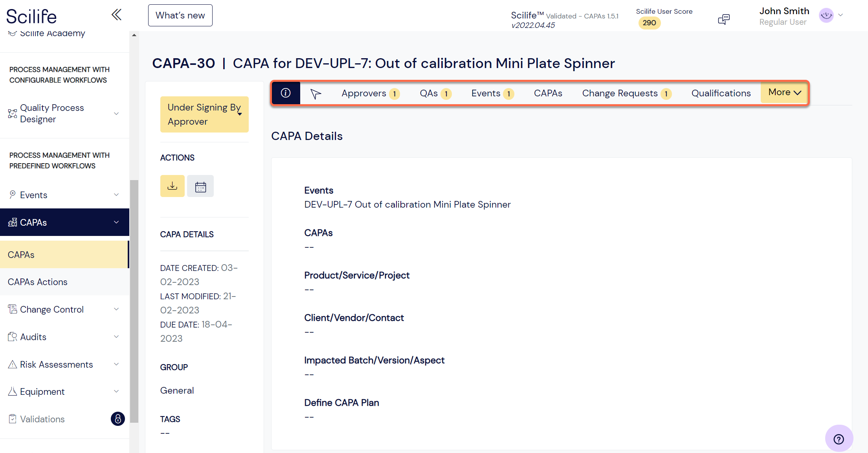Click the Scilife User Score 290 badge

649,23
